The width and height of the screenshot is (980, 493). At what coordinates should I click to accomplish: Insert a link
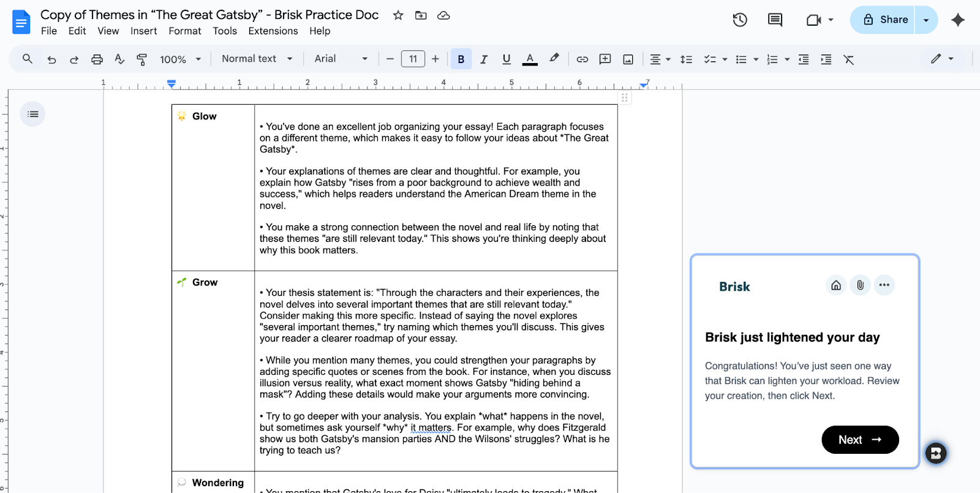(x=582, y=59)
